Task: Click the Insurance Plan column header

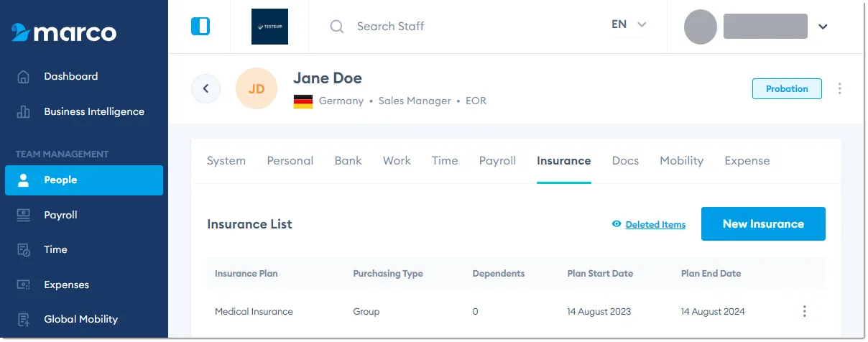Action: point(246,274)
